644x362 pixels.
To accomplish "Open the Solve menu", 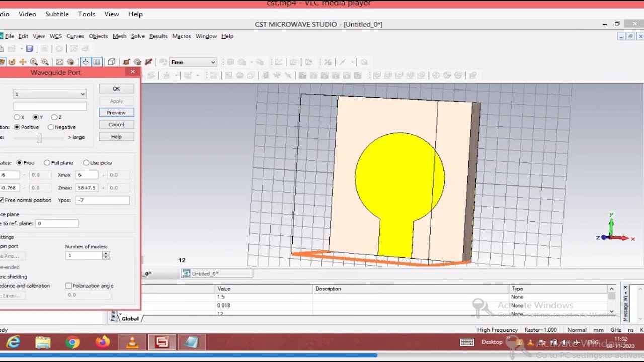I will coord(138,36).
